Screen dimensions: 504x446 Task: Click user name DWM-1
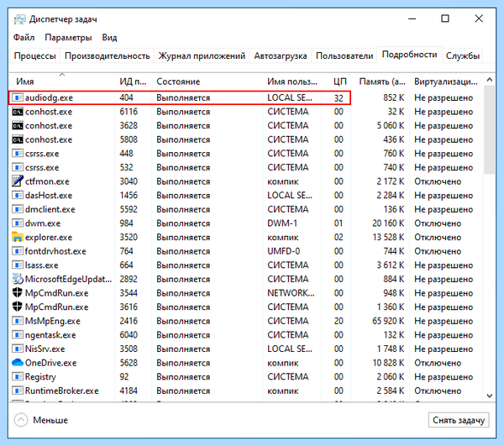(282, 223)
